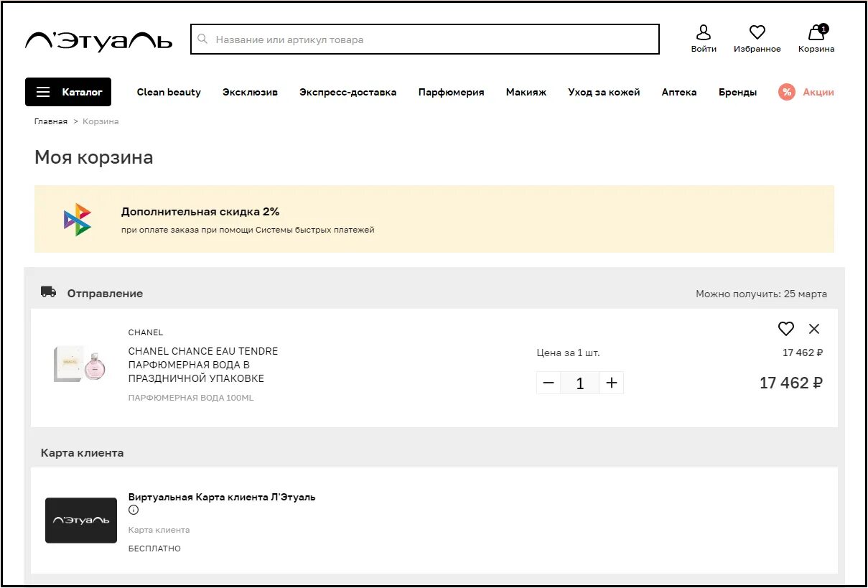Decrease Chanel quantity with minus button
Screen dimensions: 868x588
click(549, 383)
